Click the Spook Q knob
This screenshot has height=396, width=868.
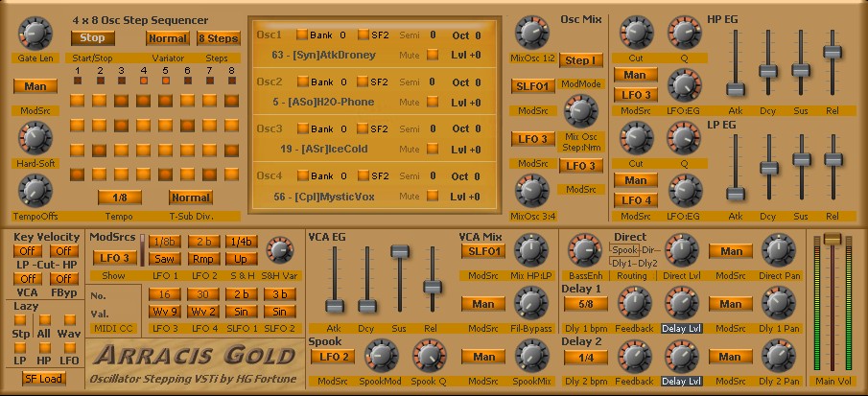pyautogui.click(x=428, y=356)
